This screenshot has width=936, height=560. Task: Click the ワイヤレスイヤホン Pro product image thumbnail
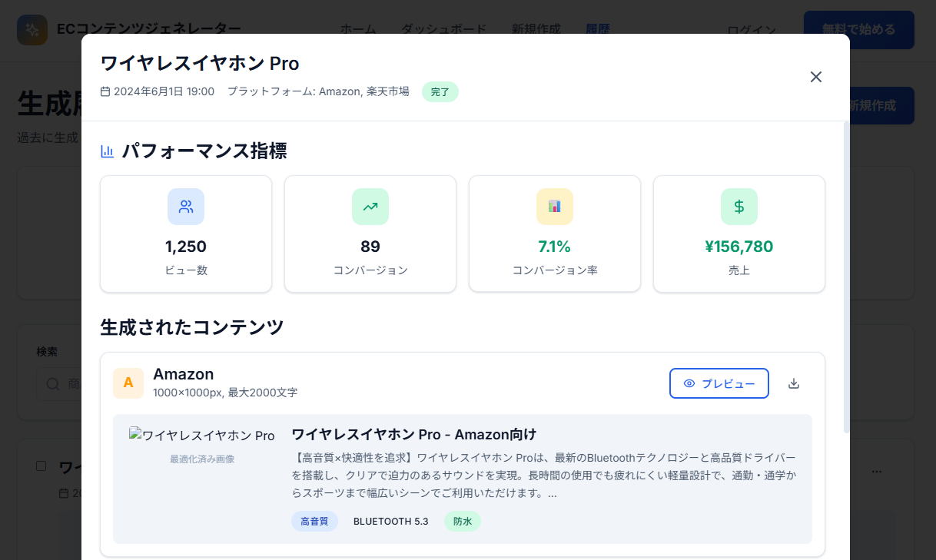(201, 436)
